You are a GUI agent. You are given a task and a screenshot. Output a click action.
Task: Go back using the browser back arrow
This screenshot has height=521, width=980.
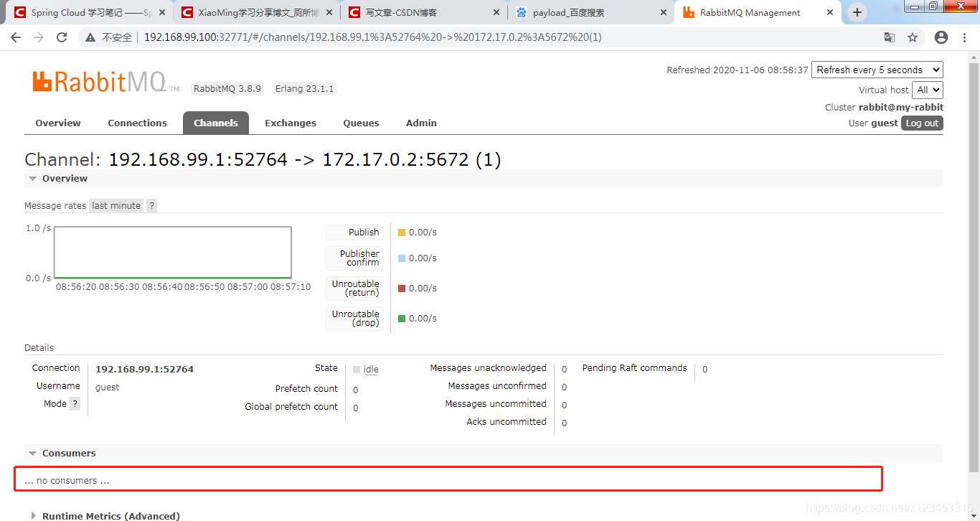(x=16, y=37)
